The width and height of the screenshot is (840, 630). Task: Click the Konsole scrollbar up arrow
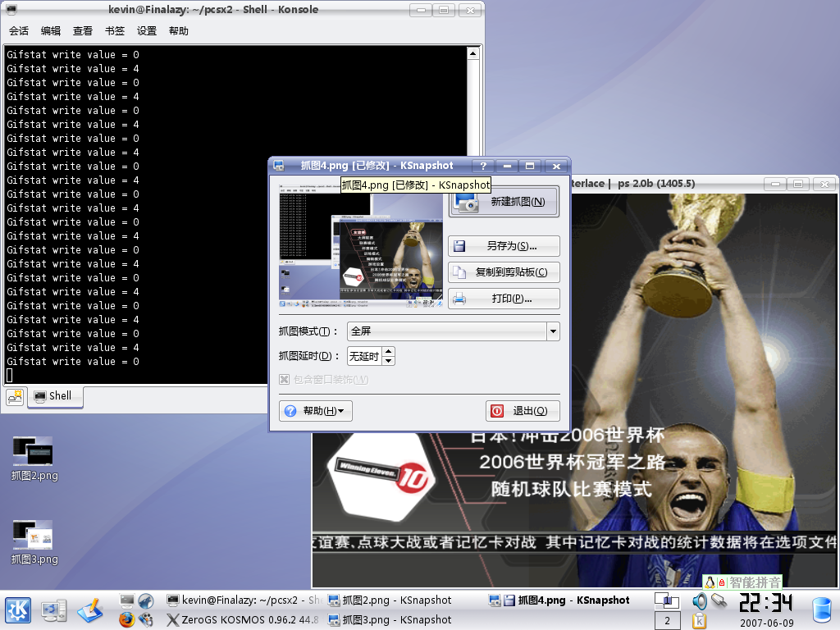coord(473,53)
